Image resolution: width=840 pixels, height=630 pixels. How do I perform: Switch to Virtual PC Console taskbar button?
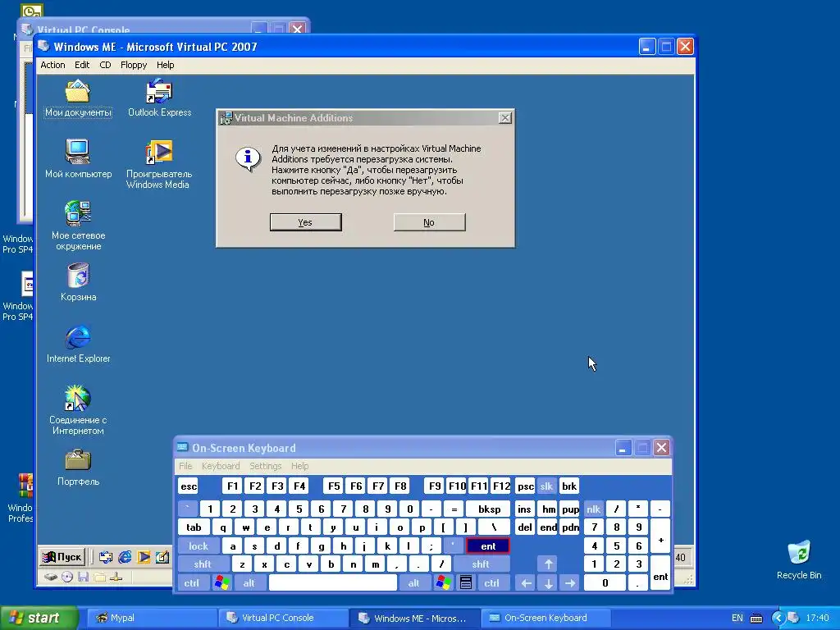(283, 619)
